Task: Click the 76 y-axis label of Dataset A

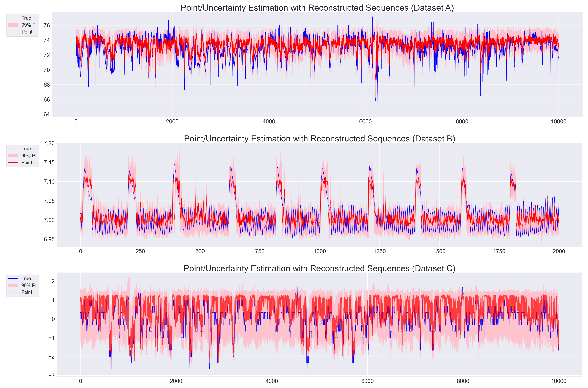Action: (46, 25)
